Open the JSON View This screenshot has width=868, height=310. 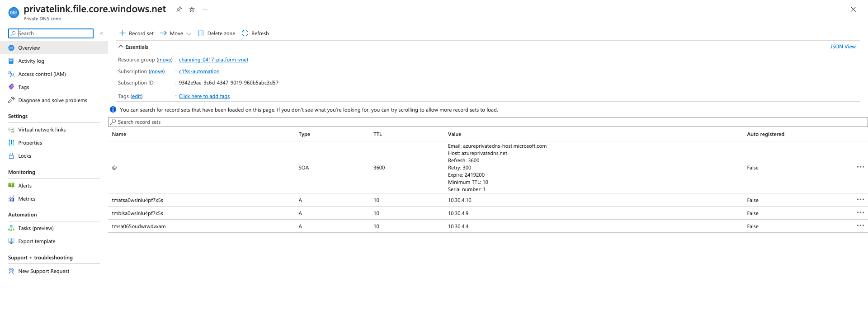point(843,47)
